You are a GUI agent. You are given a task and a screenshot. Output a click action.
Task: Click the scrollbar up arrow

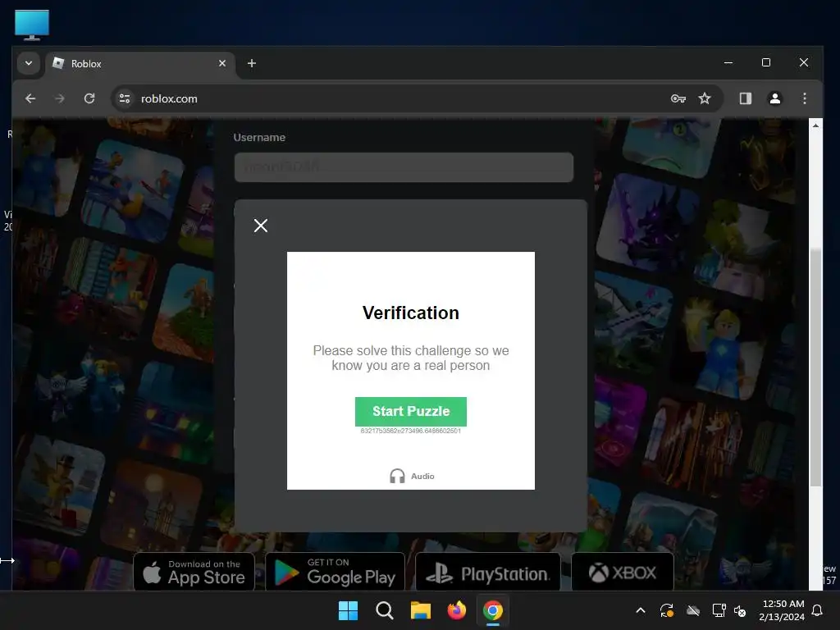click(x=815, y=126)
